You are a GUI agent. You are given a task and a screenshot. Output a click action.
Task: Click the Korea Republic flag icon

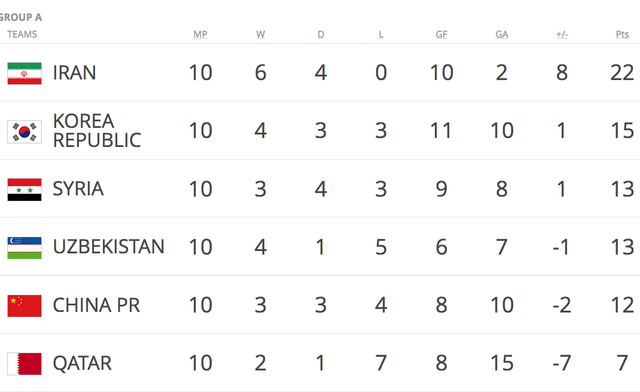(x=24, y=131)
